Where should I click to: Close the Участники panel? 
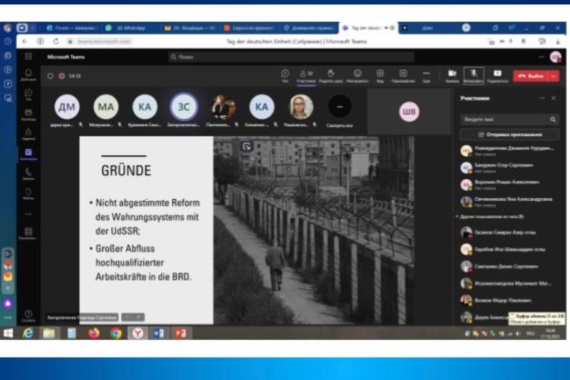tap(554, 98)
